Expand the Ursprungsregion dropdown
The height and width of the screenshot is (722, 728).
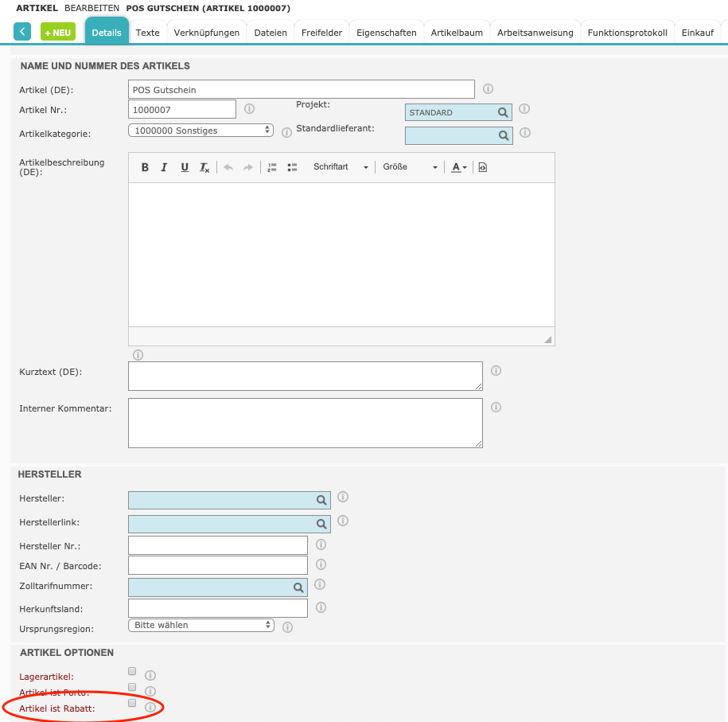(x=200, y=626)
